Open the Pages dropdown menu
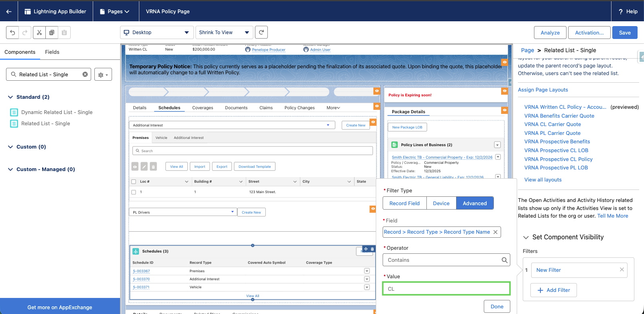644x314 pixels. pyautogui.click(x=114, y=11)
